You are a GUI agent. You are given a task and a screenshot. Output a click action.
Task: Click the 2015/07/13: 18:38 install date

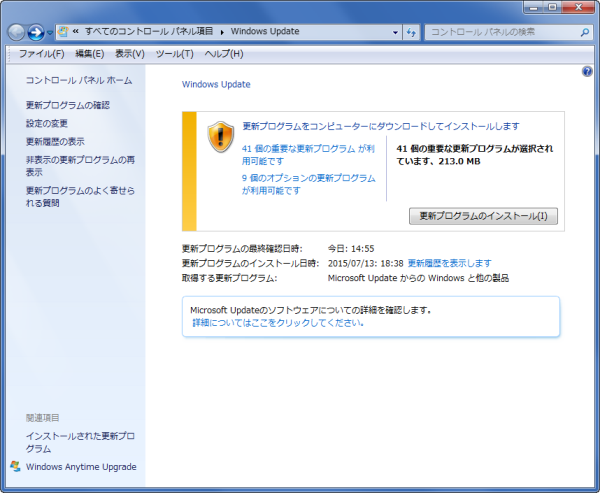point(365,263)
